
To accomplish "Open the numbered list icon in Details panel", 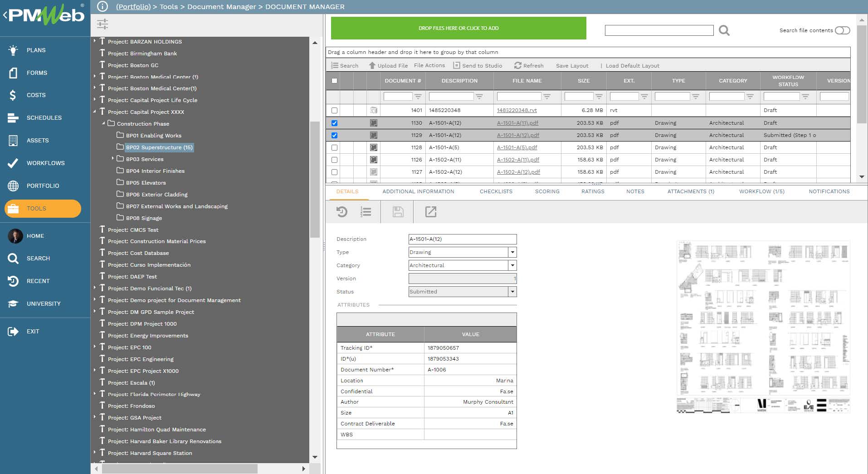I will tap(366, 212).
